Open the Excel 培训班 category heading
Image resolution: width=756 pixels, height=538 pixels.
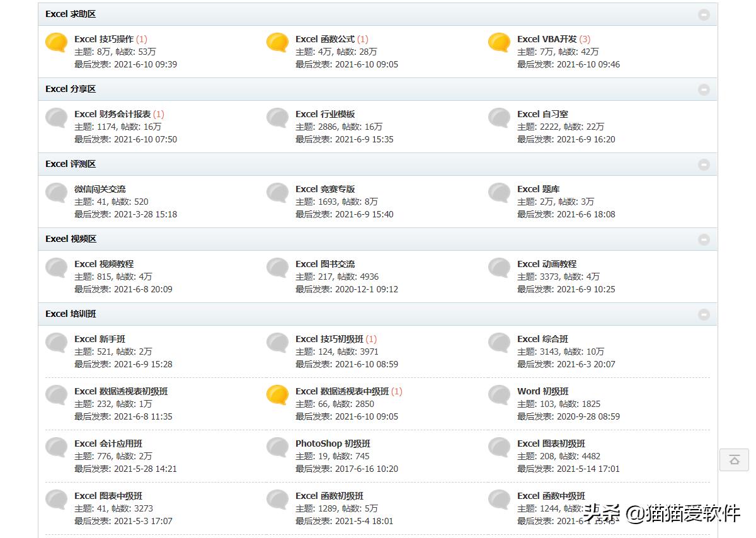click(x=71, y=314)
